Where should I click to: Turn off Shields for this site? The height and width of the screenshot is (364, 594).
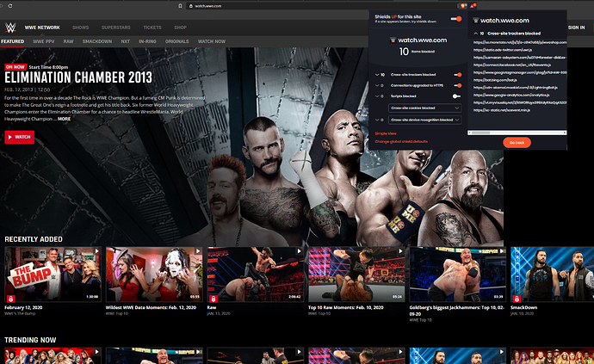click(456, 19)
